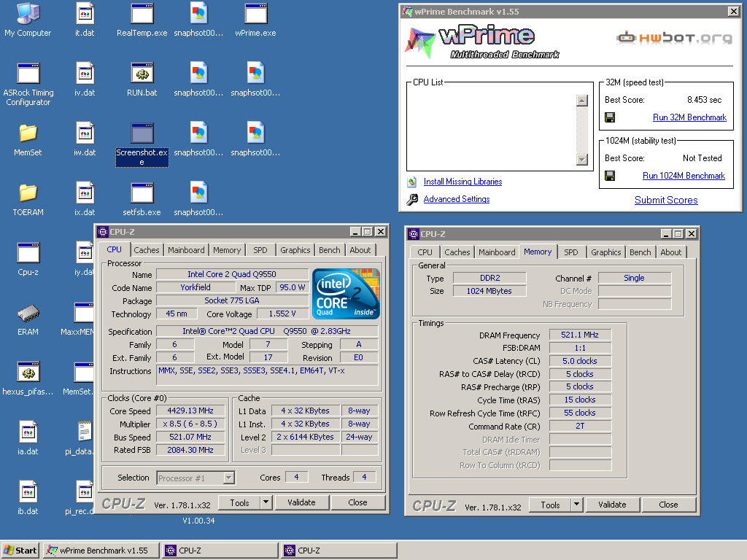
Task: Switch to Caches tab in left CPU-Z window
Action: pyautogui.click(x=146, y=250)
